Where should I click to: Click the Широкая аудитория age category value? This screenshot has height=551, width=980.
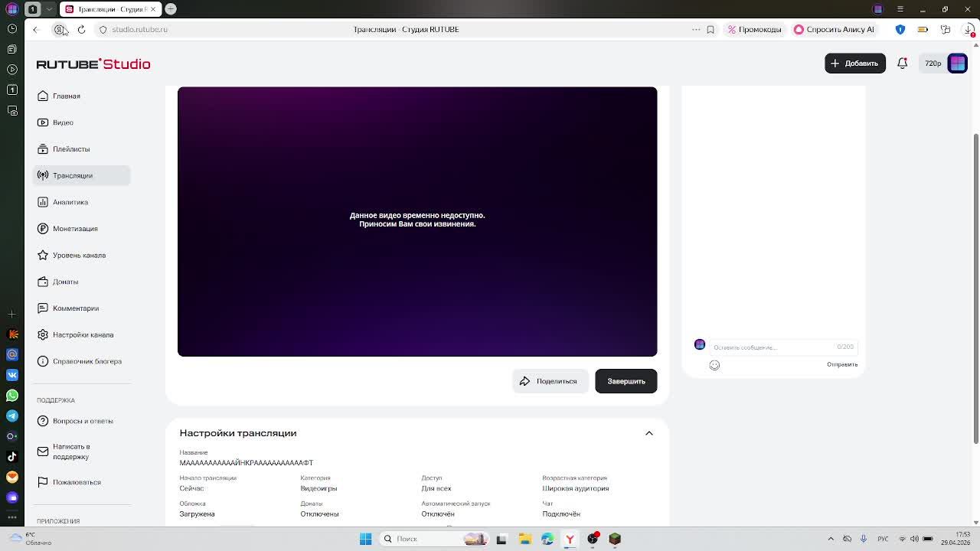pos(576,488)
